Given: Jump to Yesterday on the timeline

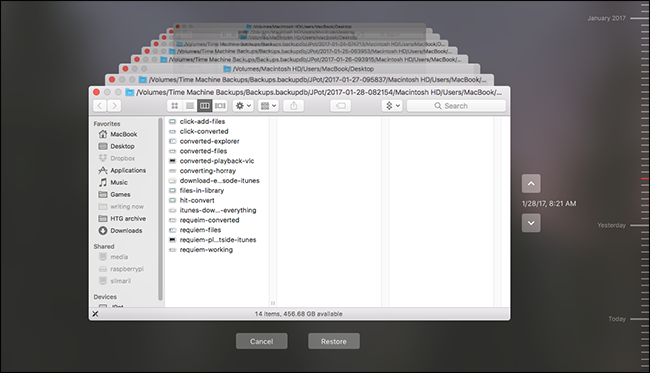Looking at the screenshot, I should pos(611,225).
